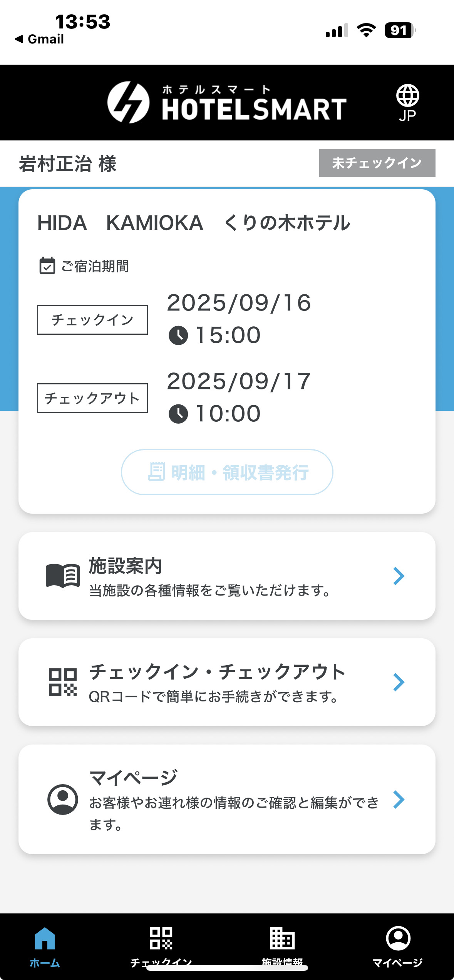The height and width of the screenshot is (980, 454).
Task: Tap the チェックアウト label box
Action: 92,398
